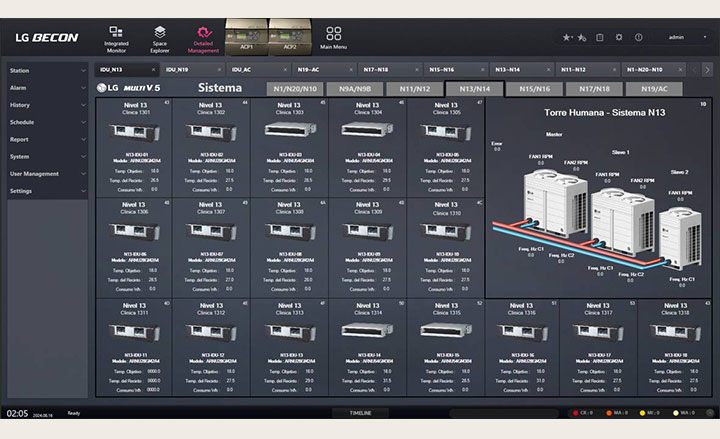Select Clinica 1311 indoor unit icon
This screenshot has width=720, height=439.
pyautogui.click(x=134, y=332)
